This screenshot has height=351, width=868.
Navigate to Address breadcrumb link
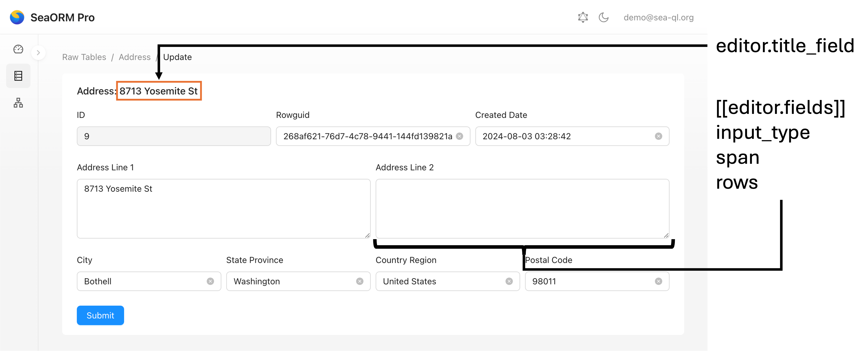click(134, 57)
